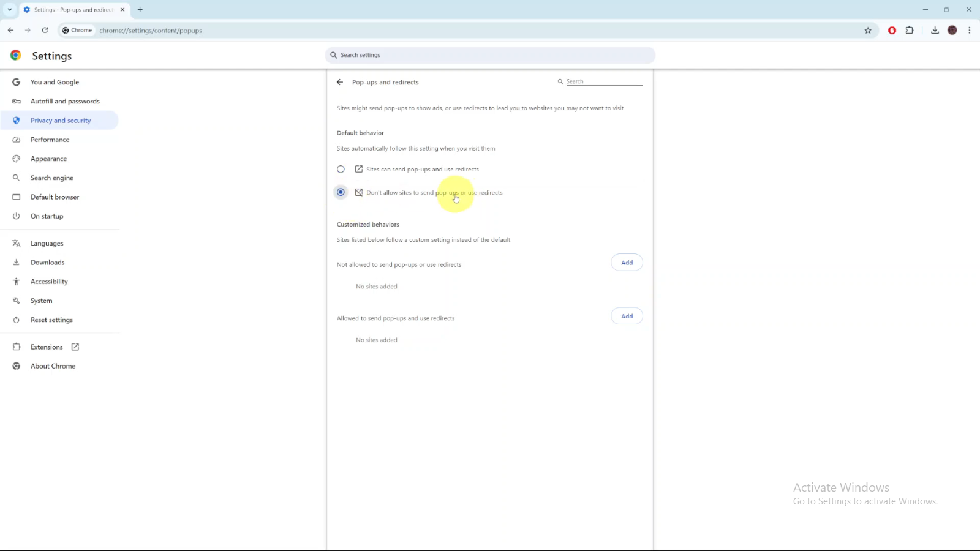The image size is (980, 551).
Task: Open the Opera extension icon in toolbar
Action: point(892,31)
